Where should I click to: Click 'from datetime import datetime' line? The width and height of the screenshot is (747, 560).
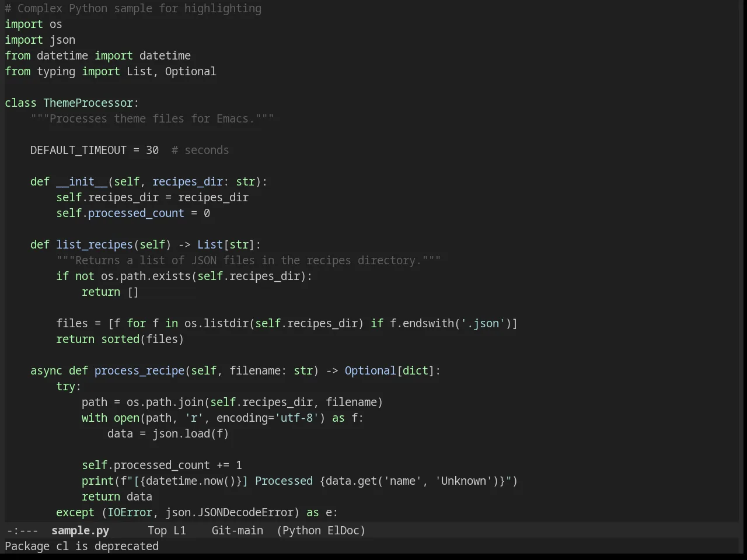(97, 56)
